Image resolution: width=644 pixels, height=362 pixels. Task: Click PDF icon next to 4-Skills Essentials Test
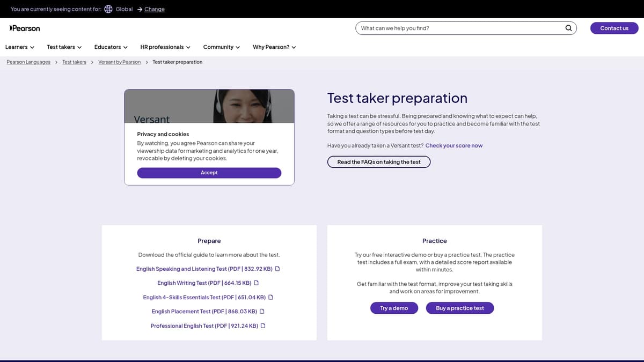[x=270, y=297]
